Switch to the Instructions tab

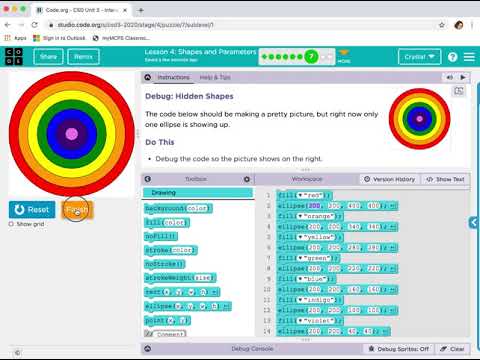(x=173, y=77)
